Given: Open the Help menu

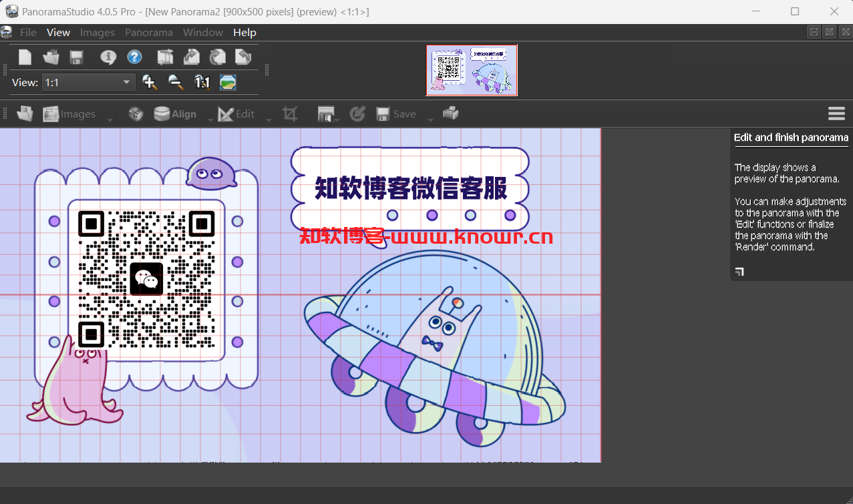Looking at the screenshot, I should pyautogui.click(x=244, y=32).
